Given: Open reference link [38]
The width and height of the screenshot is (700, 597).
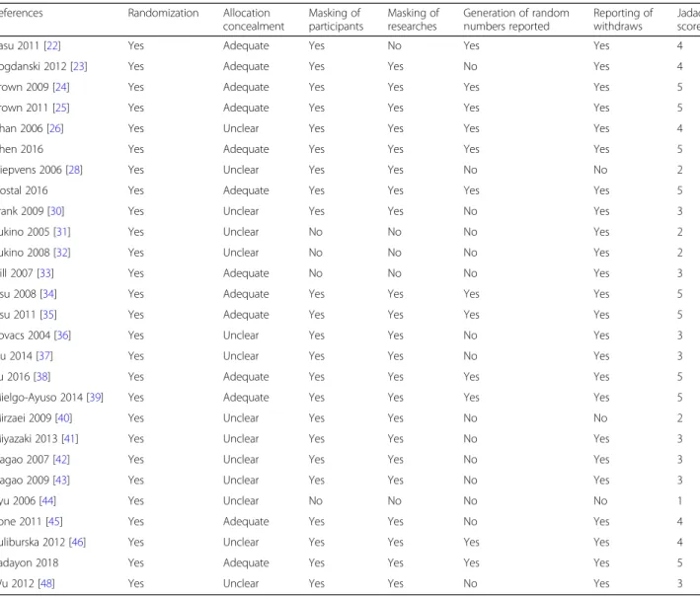Looking at the screenshot, I should pos(42,377).
